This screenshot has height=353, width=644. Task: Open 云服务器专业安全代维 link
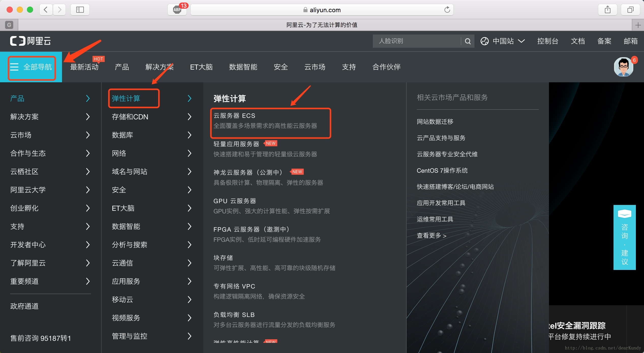(447, 154)
